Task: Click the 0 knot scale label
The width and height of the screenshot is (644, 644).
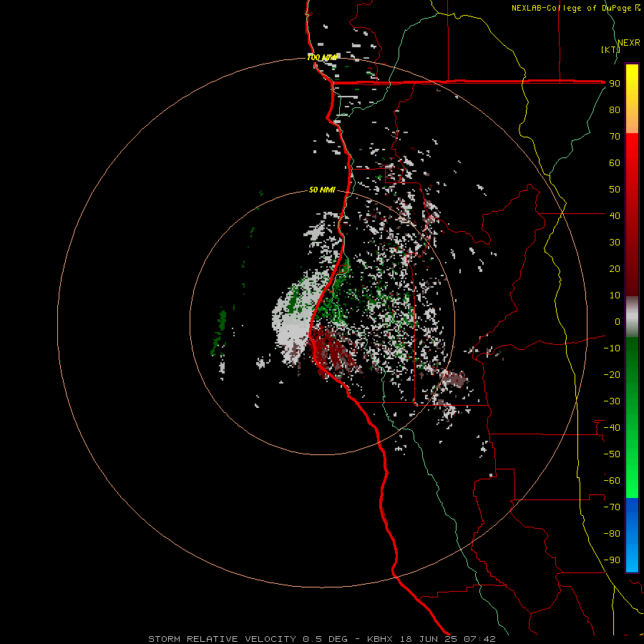Action: pos(617,321)
